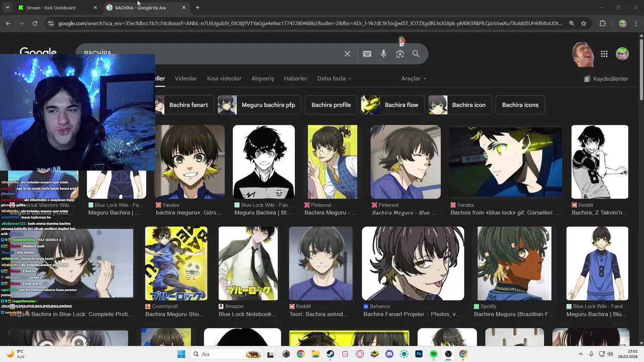Open Spotify from the taskbar

(433, 354)
